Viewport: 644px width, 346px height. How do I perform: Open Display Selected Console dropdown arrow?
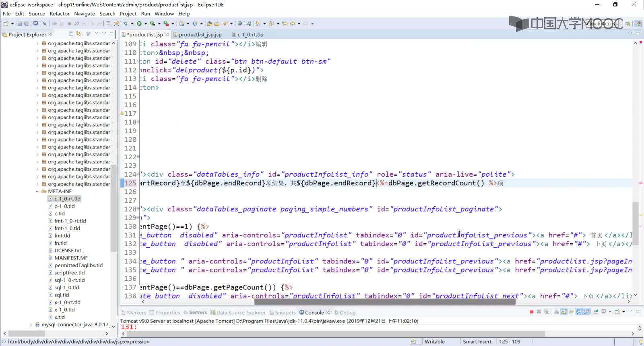click(610, 312)
